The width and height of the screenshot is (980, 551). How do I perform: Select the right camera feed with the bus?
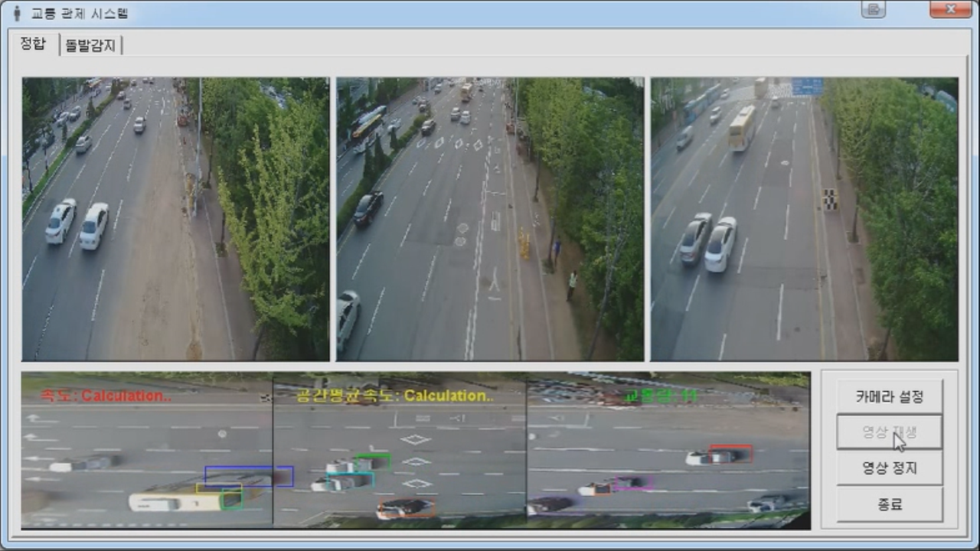tap(804, 219)
